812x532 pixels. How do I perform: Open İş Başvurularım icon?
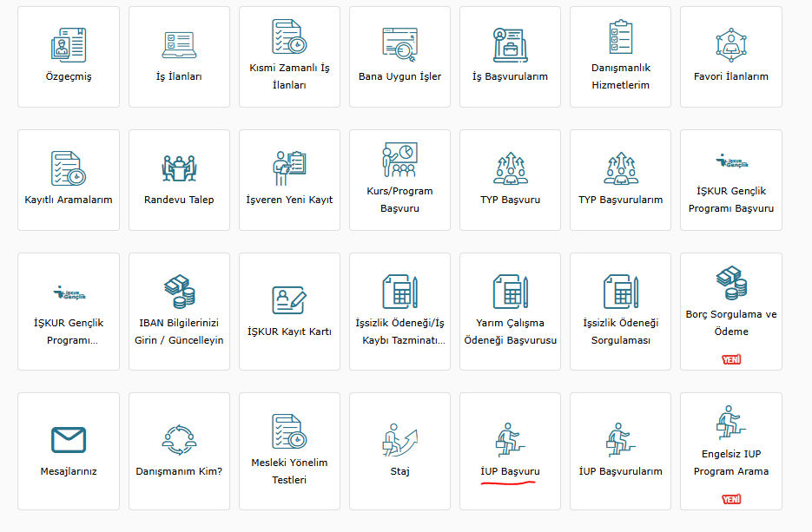coord(510,45)
